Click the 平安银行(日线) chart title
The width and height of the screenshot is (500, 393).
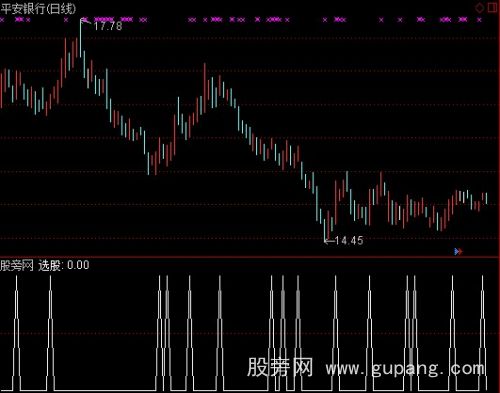pyautogui.click(x=38, y=8)
